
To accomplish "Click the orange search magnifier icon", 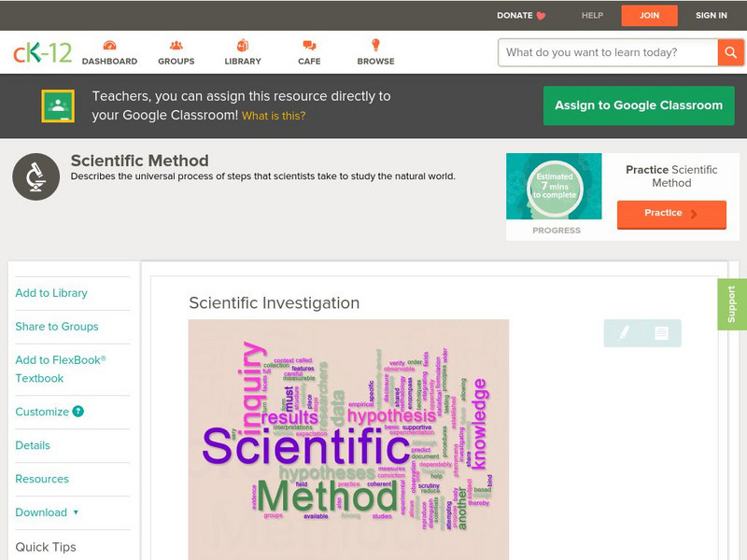I will [731, 52].
